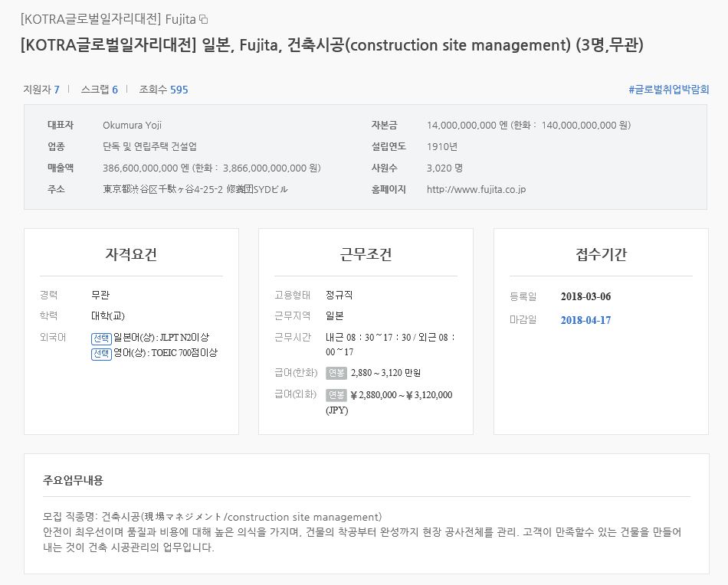Click the 주요업무내용 heading
Screen dimensions: 728x585
tap(73, 480)
